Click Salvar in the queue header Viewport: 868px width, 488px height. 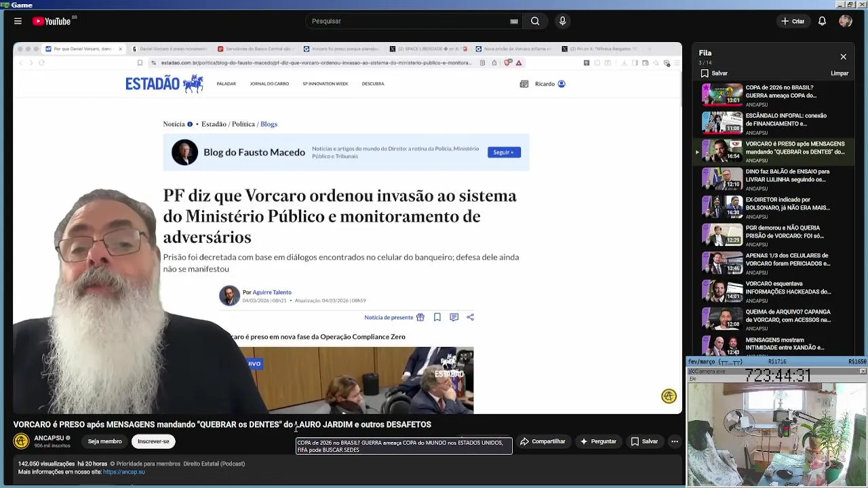coord(714,73)
